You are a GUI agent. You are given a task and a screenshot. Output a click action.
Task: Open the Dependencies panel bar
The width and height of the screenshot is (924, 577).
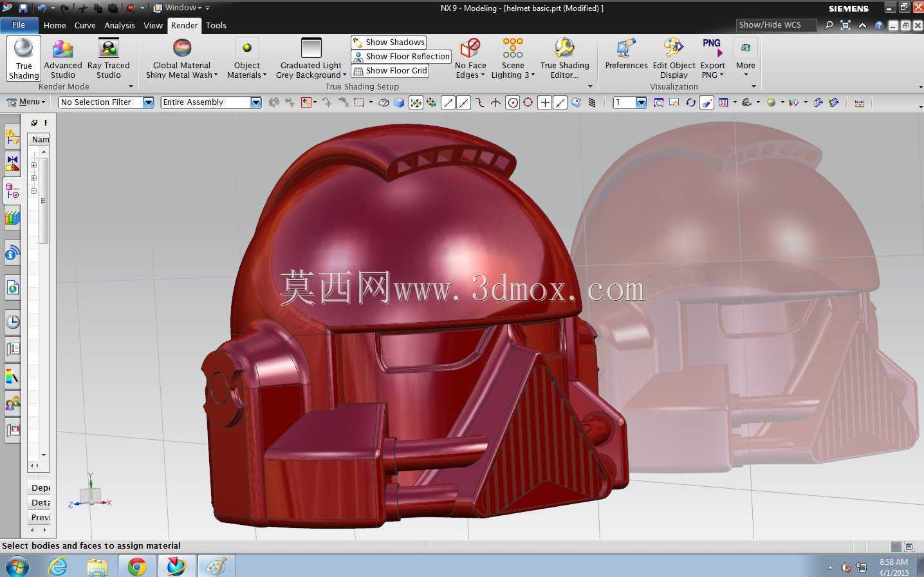pos(39,487)
